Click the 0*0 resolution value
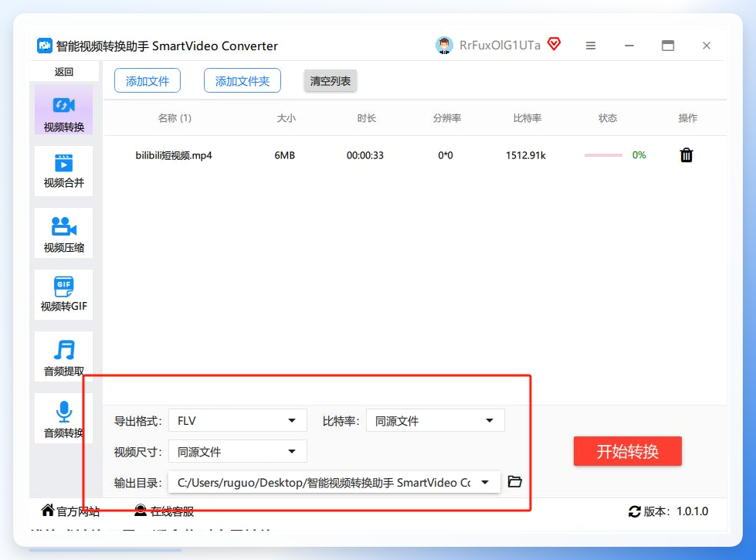This screenshot has height=560, width=756. pyautogui.click(x=445, y=155)
